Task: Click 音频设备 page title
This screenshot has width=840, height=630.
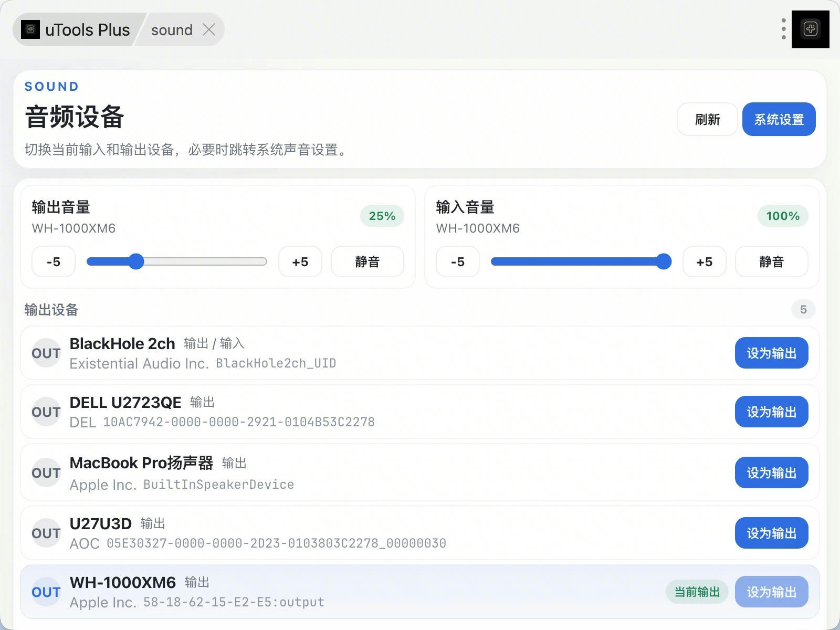Action: pyautogui.click(x=75, y=117)
